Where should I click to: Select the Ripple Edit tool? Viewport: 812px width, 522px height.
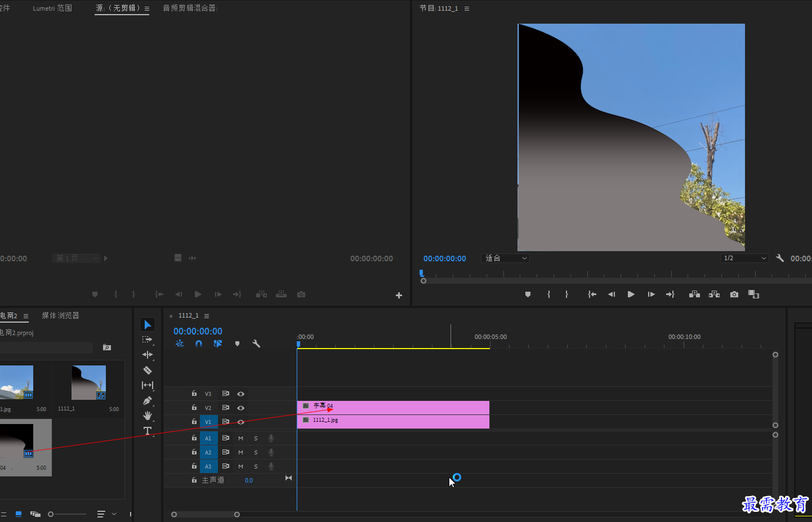[x=148, y=355]
